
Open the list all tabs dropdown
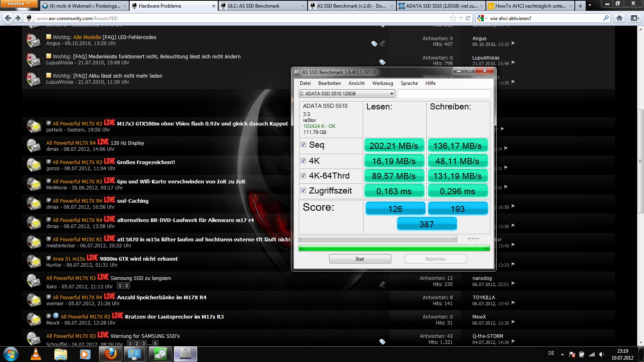coord(590,6)
